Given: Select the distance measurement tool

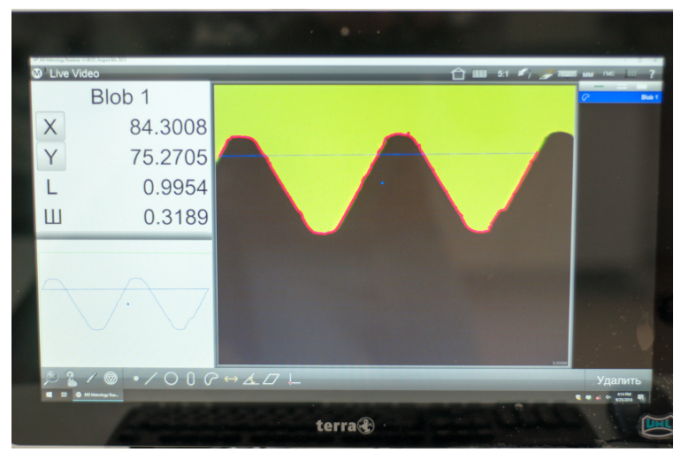Looking at the screenshot, I should pyautogui.click(x=229, y=379).
